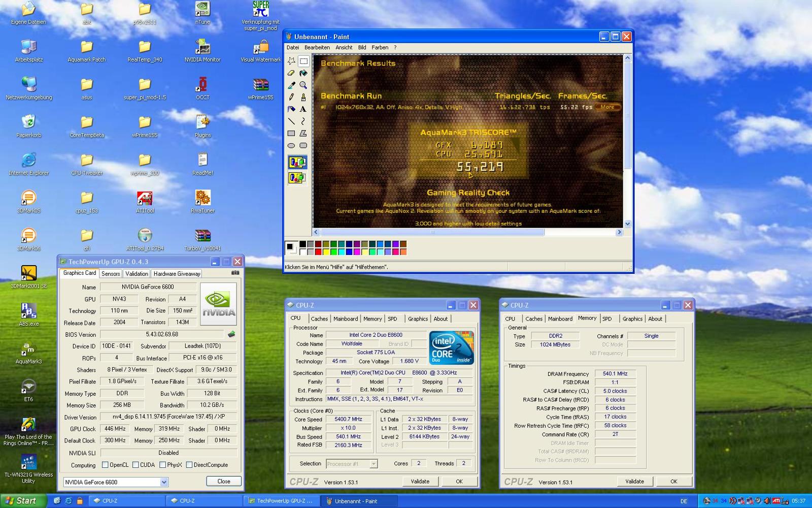Pick the Eraser tool in Paint
812x508 pixels.
[291, 73]
